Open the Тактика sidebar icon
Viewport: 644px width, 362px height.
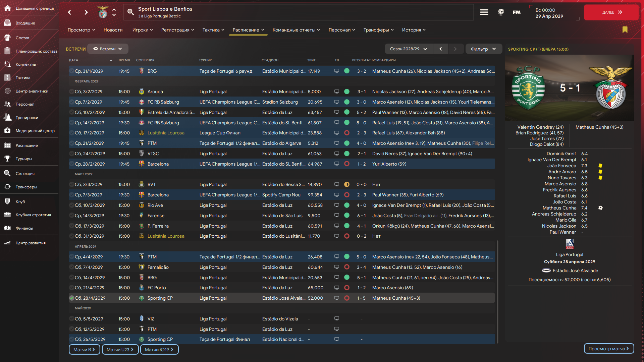click(x=7, y=77)
